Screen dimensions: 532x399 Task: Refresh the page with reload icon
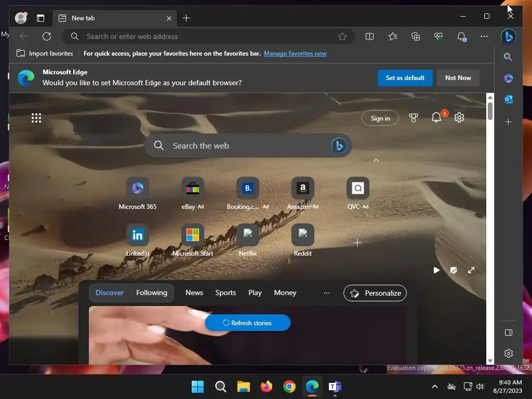[47, 36]
